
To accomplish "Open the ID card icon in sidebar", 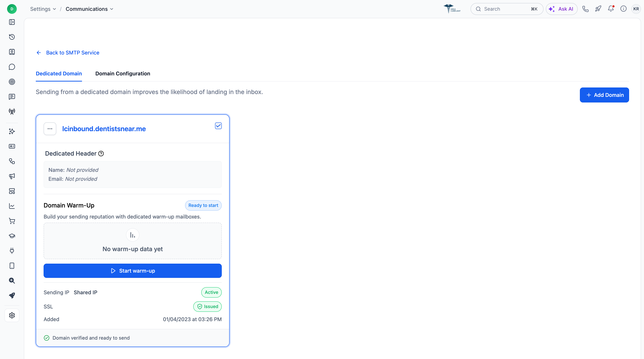I will (x=12, y=146).
